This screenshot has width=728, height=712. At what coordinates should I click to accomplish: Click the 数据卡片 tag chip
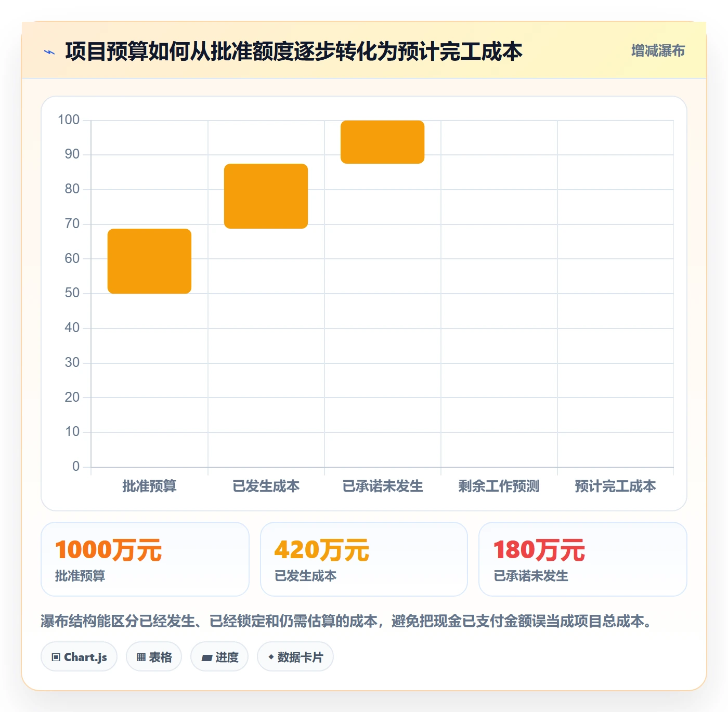(295, 657)
